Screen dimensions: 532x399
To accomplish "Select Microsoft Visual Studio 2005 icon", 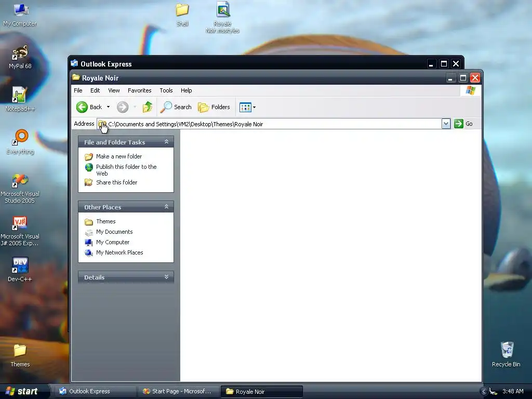I will (20, 188).
